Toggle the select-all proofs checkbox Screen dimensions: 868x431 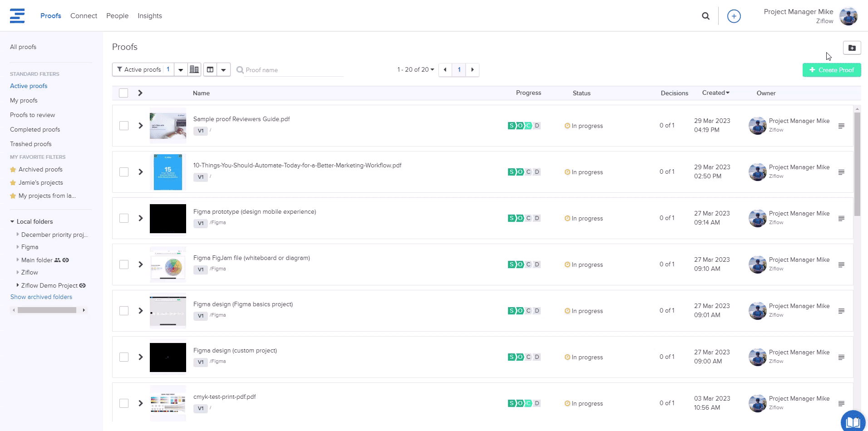pos(123,93)
